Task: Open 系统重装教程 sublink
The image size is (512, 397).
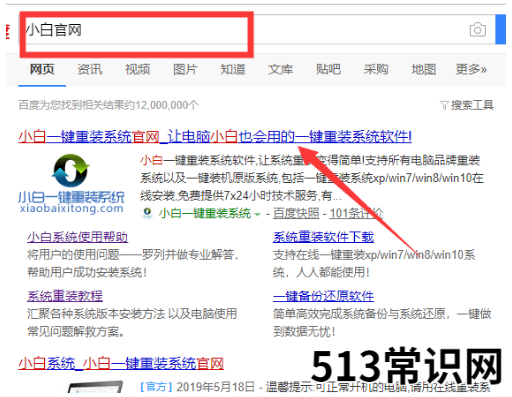Action: click(65, 296)
